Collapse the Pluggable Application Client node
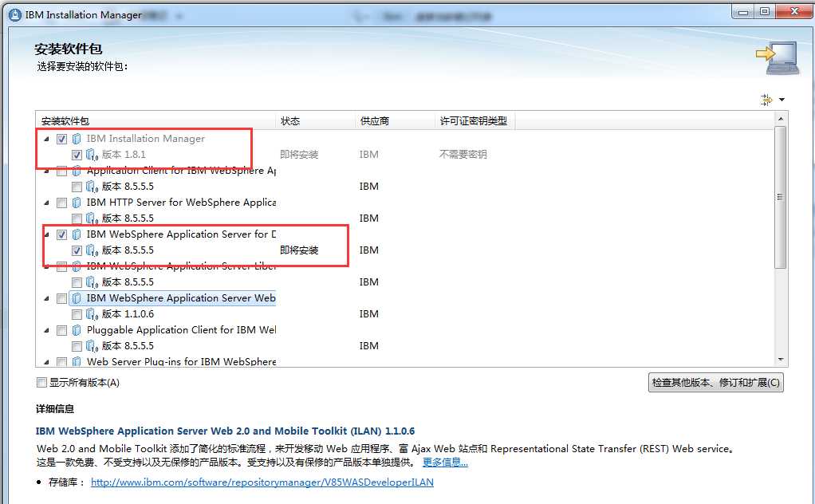This screenshot has height=504, width=815. pyautogui.click(x=47, y=330)
